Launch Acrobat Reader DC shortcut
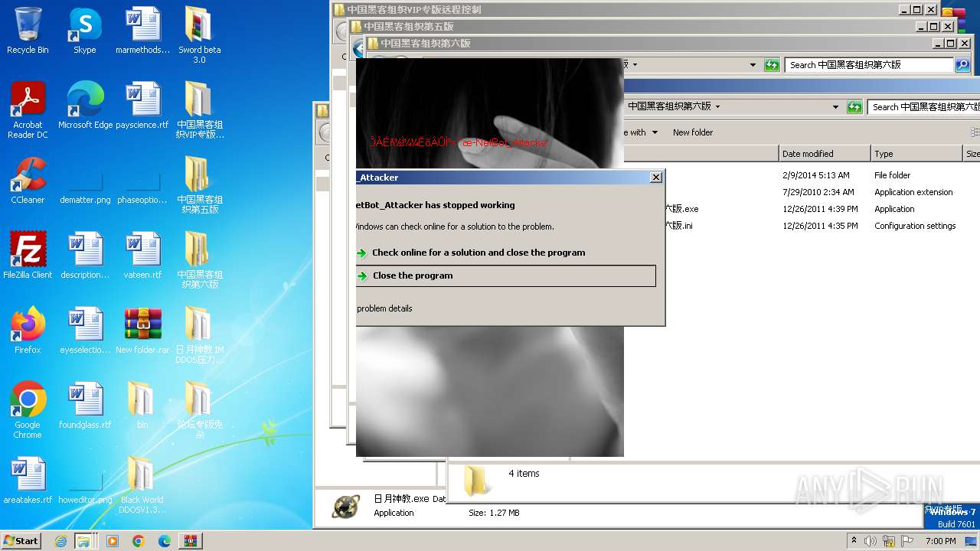 (28, 110)
